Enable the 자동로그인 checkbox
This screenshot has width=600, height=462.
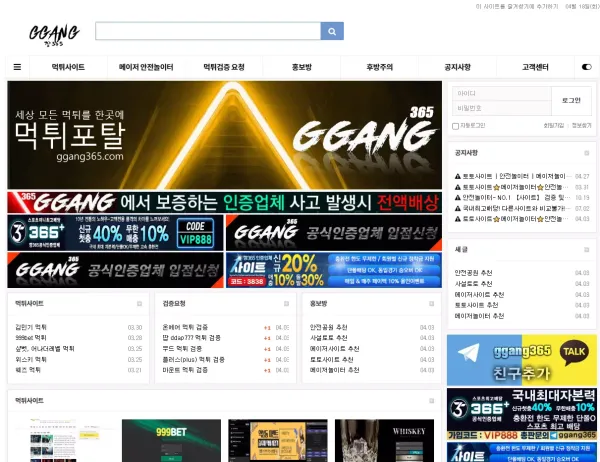(x=455, y=126)
